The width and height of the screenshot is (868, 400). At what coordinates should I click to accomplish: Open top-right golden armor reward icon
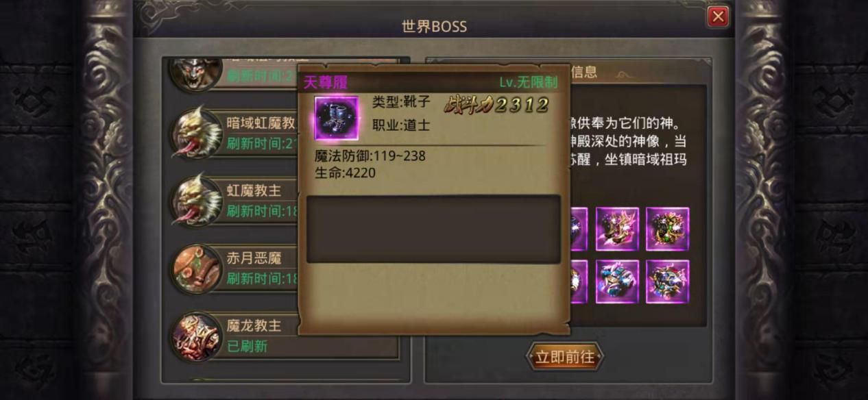tap(667, 229)
